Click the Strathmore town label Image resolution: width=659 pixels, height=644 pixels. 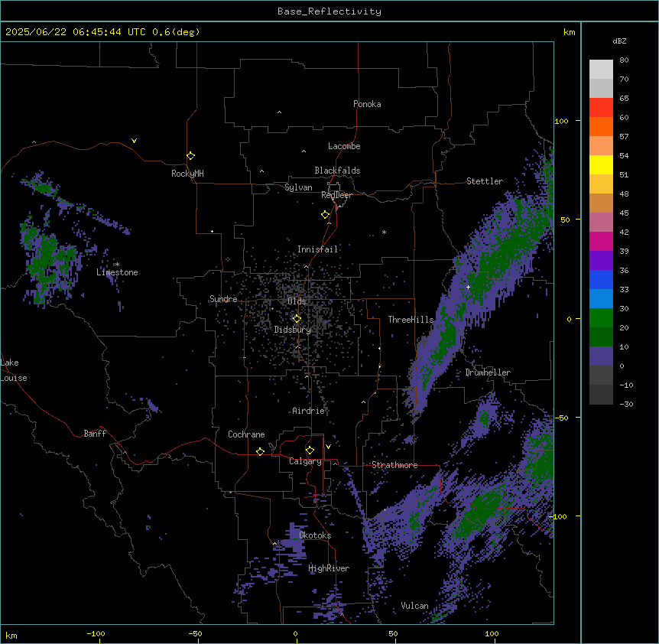394,465
